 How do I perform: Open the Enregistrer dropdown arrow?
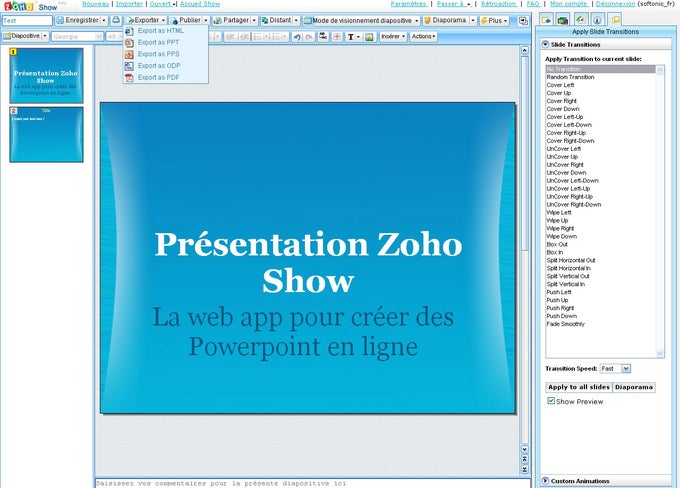pos(104,20)
